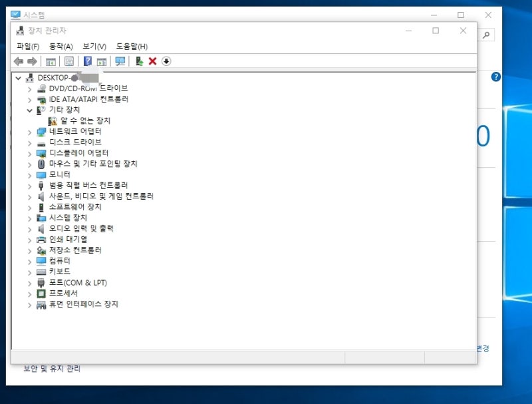Click the 네트워크 어댑터 icon

[41, 132]
